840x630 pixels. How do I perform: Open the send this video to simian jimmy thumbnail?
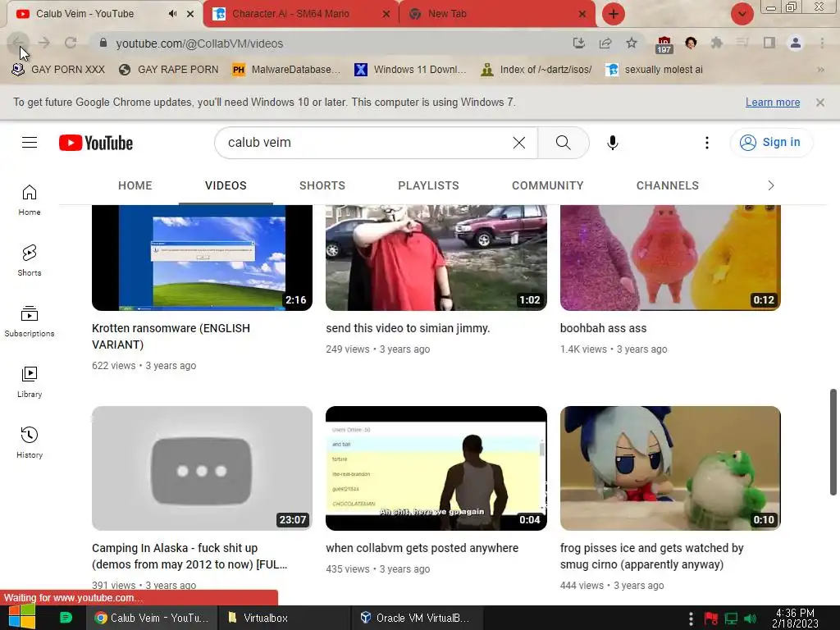click(x=436, y=258)
